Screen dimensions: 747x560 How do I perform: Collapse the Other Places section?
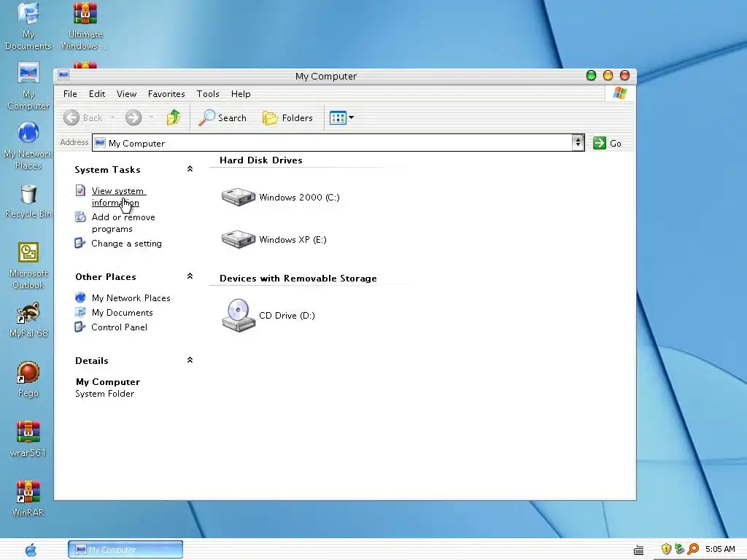pos(190,276)
